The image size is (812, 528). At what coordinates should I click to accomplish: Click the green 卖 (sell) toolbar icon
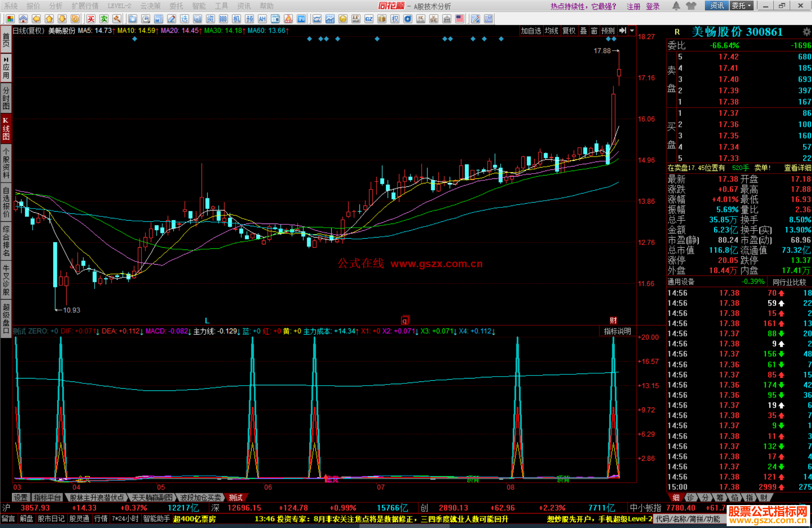[104, 19]
